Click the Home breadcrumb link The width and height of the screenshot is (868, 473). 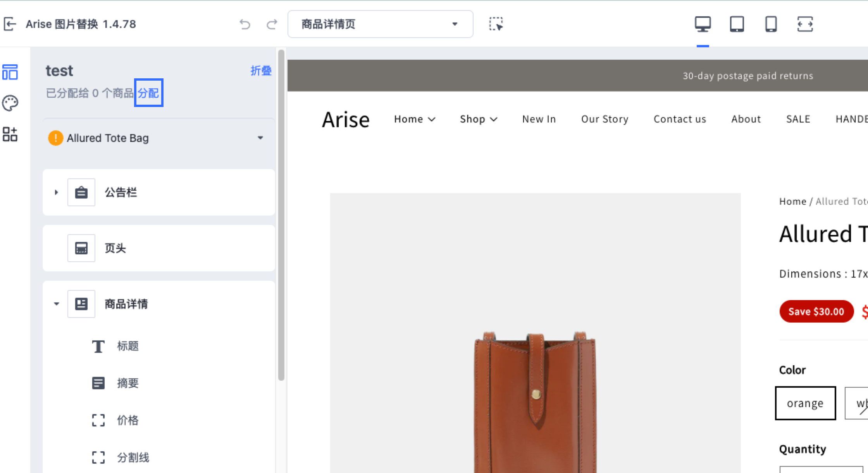click(792, 202)
